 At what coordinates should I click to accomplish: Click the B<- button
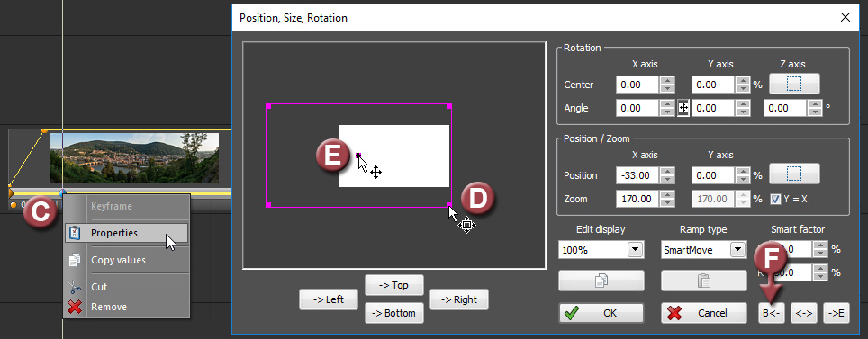(772, 313)
